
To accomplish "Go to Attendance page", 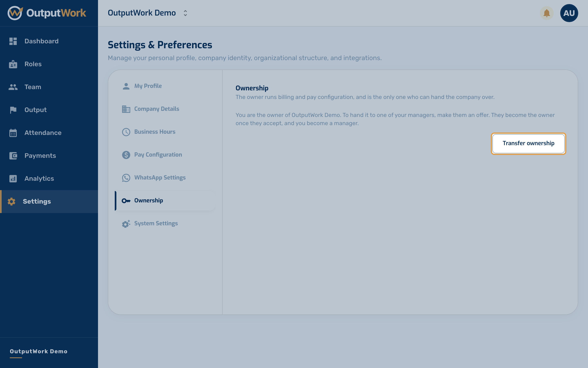I will pyautogui.click(x=49, y=133).
